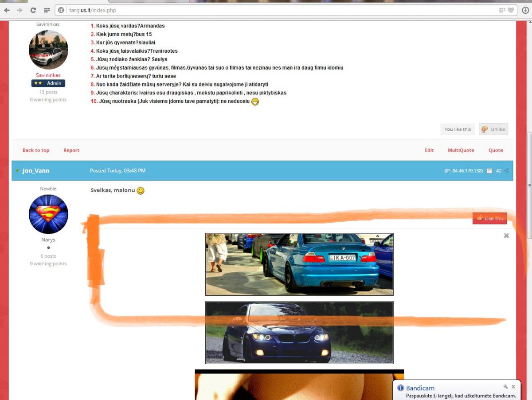Click the Edit post link
The width and height of the screenshot is (532, 400).
429,150
